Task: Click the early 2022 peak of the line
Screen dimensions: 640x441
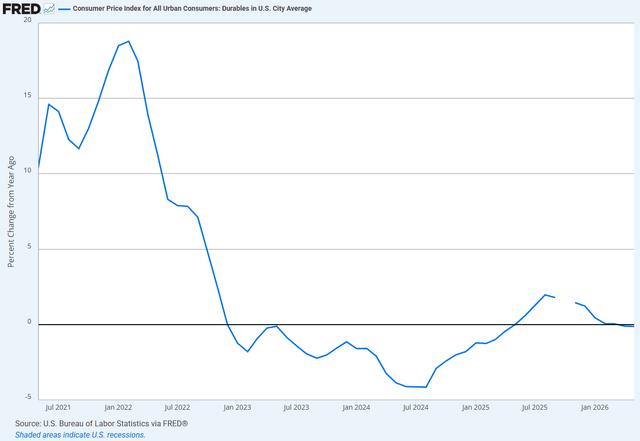Action: 129,41
